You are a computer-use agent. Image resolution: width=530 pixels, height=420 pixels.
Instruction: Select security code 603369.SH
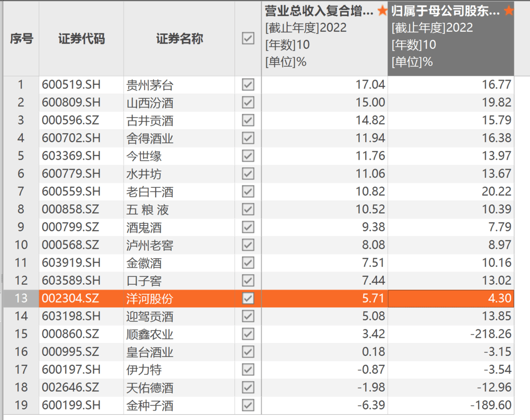pyautogui.click(x=71, y=156)
